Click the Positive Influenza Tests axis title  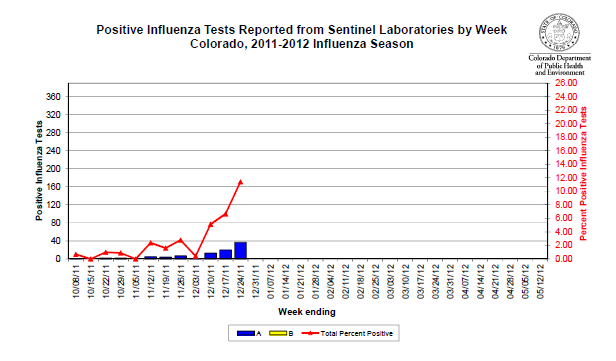click(x=39, y=170)
